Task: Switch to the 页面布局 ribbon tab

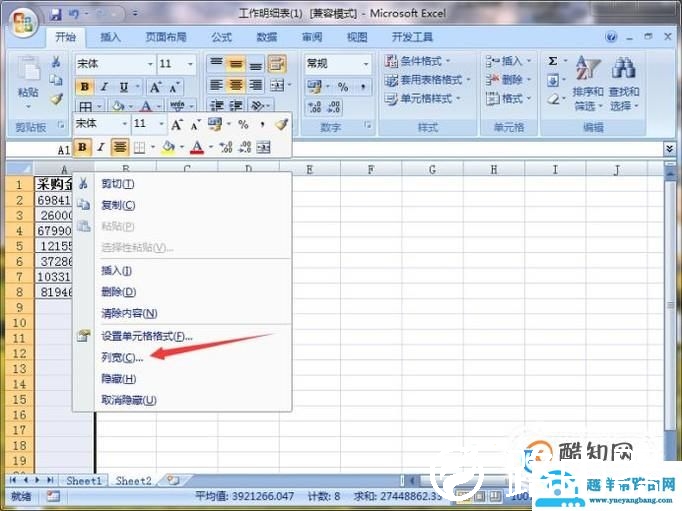Action: pos(166,37)
